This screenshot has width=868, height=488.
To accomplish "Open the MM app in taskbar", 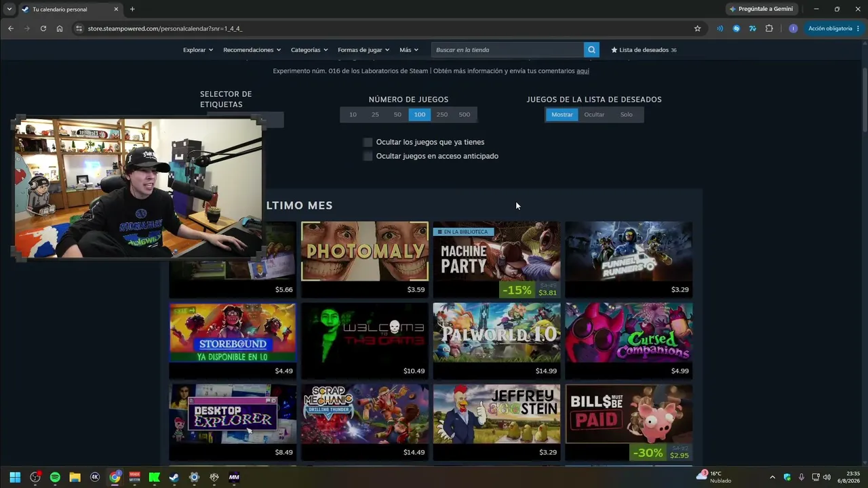I will [234, 477].
